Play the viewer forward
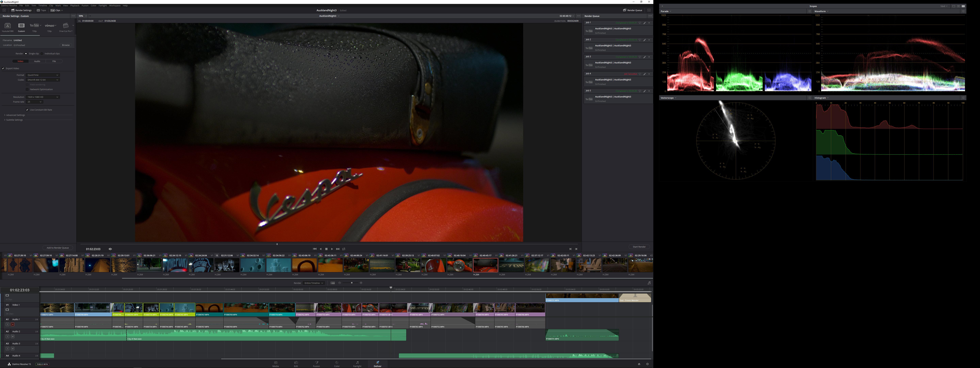The width and height of the screenshot is (980, 368). (332, 249)
